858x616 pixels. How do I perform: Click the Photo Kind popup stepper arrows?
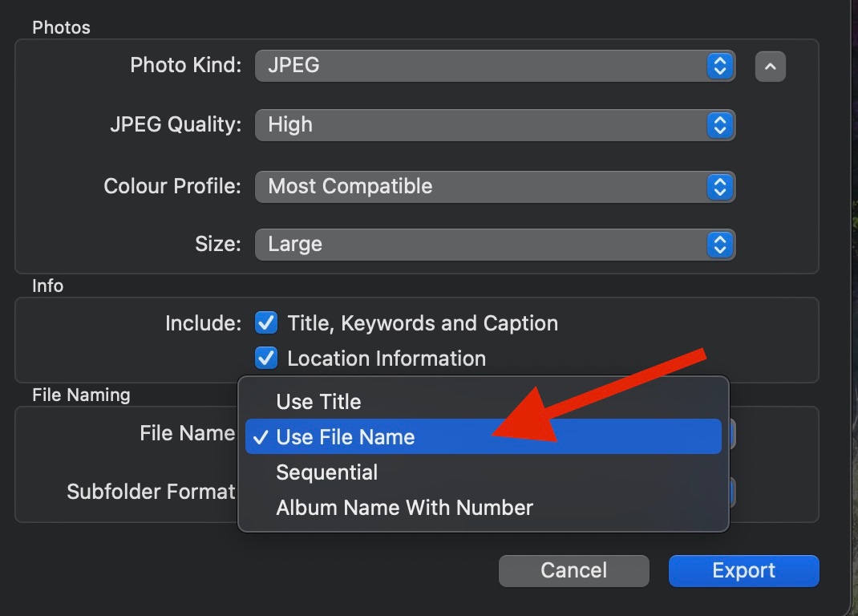point(720,66)
